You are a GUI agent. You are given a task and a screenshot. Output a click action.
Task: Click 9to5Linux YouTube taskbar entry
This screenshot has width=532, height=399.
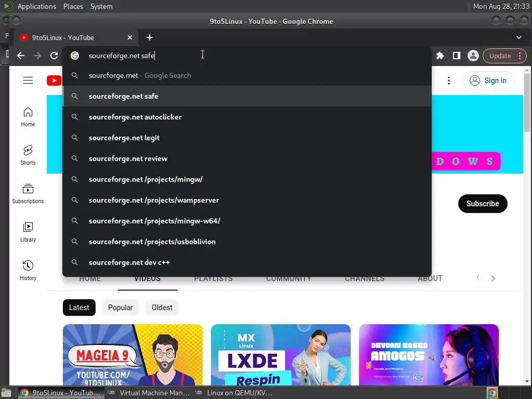(x=61, y=393)
